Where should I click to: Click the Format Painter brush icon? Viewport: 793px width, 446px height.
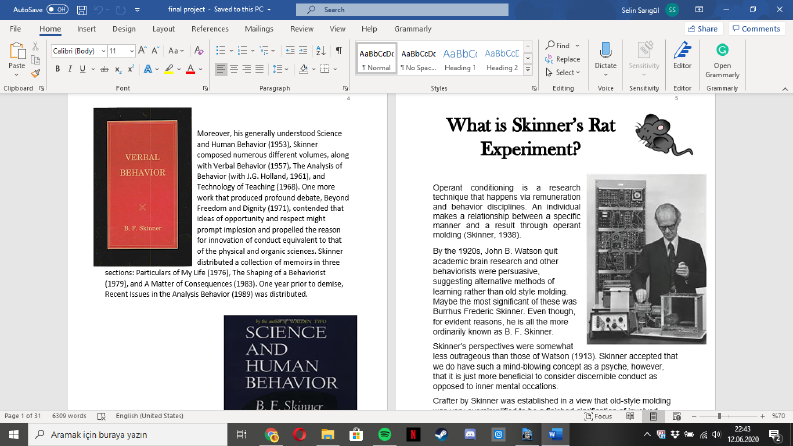pyautogui.click(x=35, y=74)
